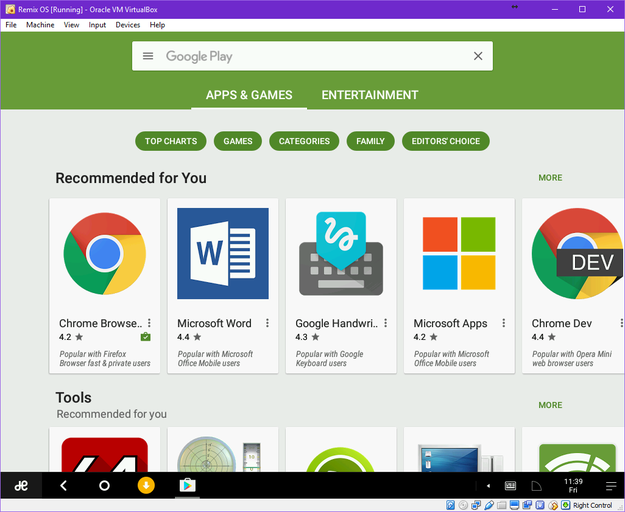625x512 pixels.
Task: Click the USB pen status icon
Action: pos(489,505)
